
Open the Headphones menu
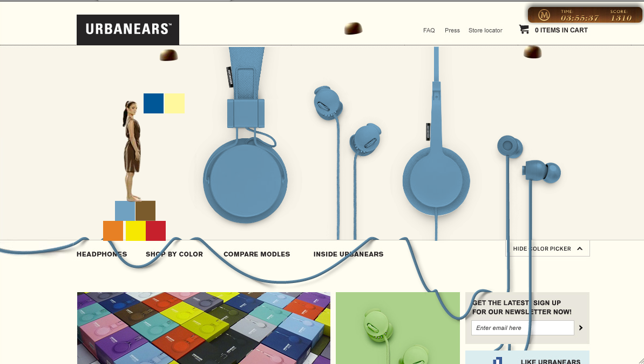coord(102,254)
